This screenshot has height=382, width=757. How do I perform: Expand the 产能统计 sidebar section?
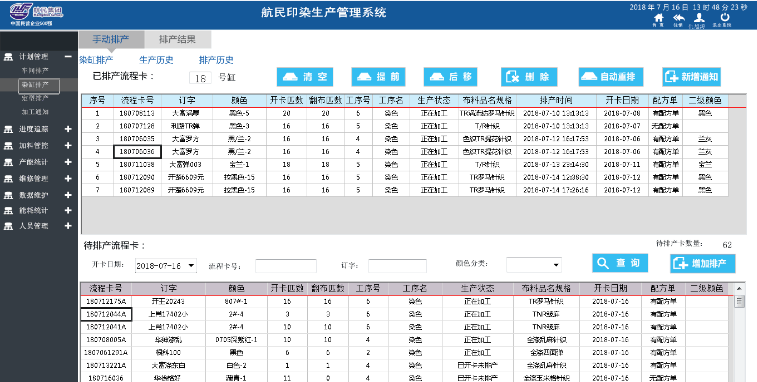pos(68,162)
